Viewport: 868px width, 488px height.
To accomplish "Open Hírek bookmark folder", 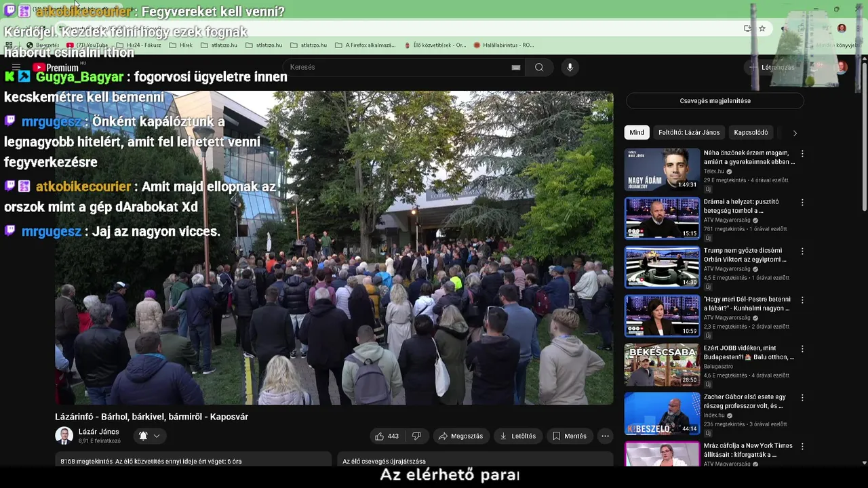I will [181, 45].
